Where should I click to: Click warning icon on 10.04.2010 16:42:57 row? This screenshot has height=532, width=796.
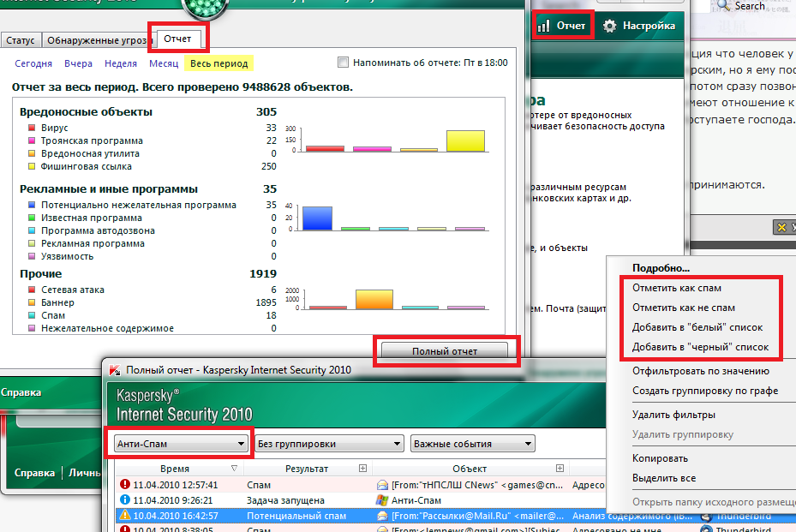[125, 515]
